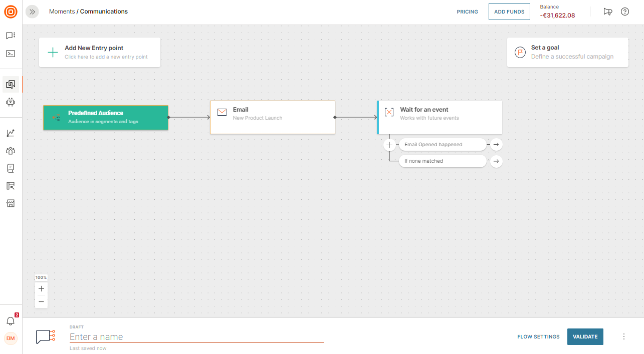Open the Analyze chart icon in sidebar

point(11,133)
